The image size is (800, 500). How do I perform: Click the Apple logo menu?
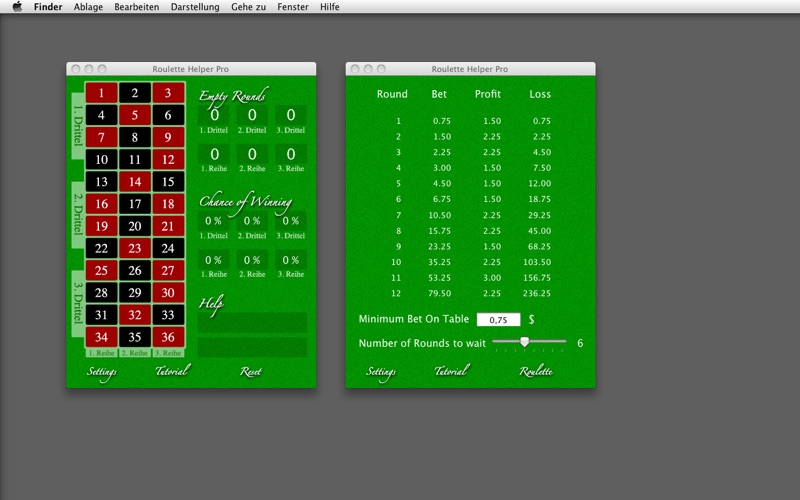16,7
